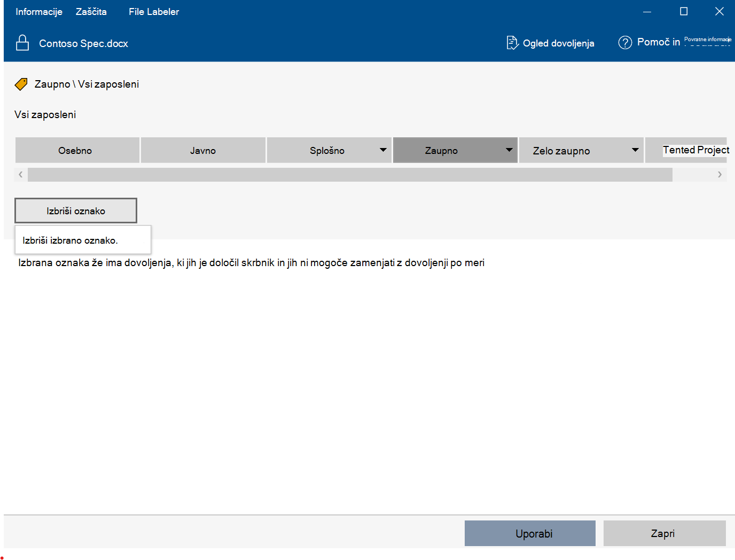Select the File Labeler menu item
Viewport: 735px width, 560px height.
coord(154,12)
